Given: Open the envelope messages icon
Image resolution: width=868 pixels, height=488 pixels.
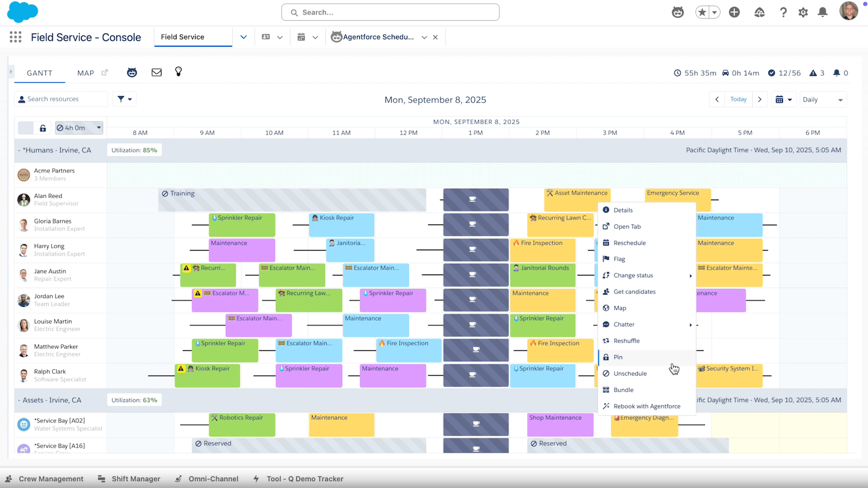Looking at the screenshot, I should pos(156,72).
